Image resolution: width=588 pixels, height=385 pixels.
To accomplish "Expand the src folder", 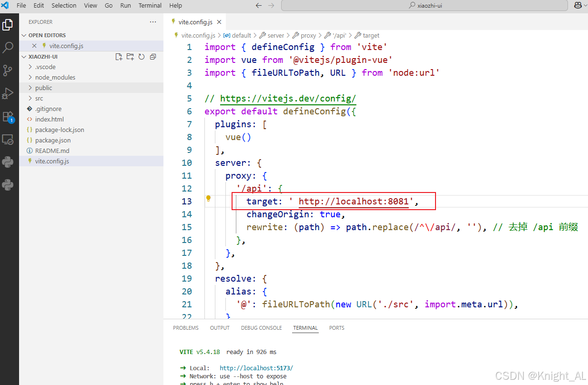I will pos(36,98).
